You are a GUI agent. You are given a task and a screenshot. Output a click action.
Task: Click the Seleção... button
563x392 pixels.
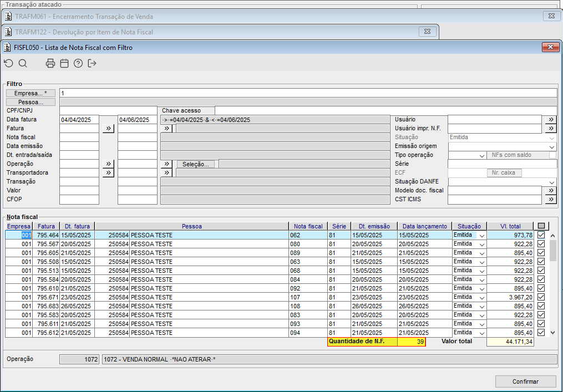pos(195,164)
